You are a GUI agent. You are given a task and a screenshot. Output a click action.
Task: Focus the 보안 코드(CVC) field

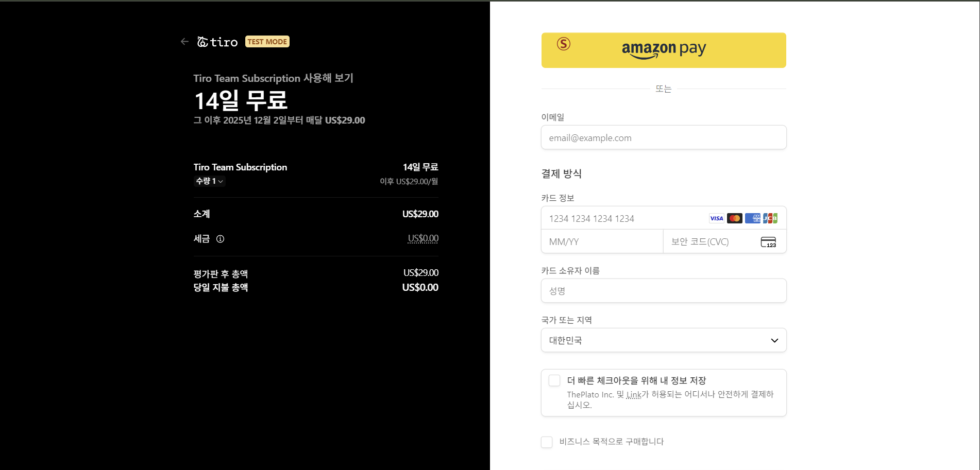click(x=724, y=241)
